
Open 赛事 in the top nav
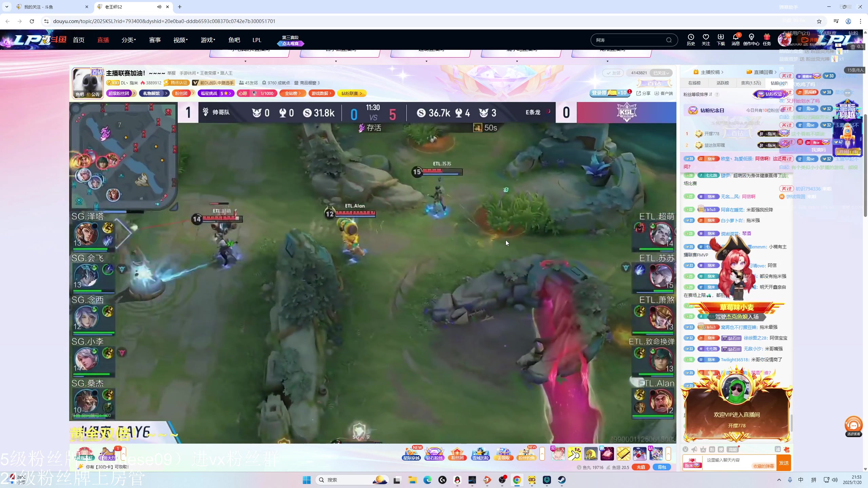click(155, 40)
